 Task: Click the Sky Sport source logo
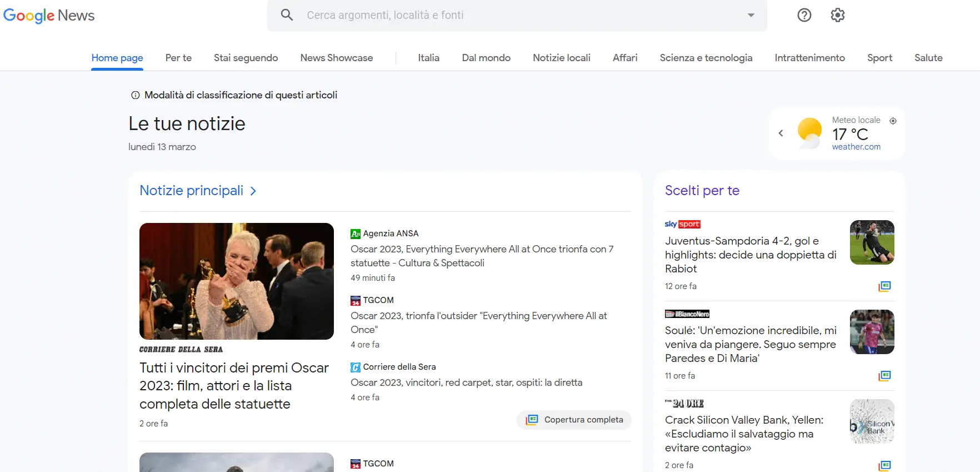tap(683, 224)
